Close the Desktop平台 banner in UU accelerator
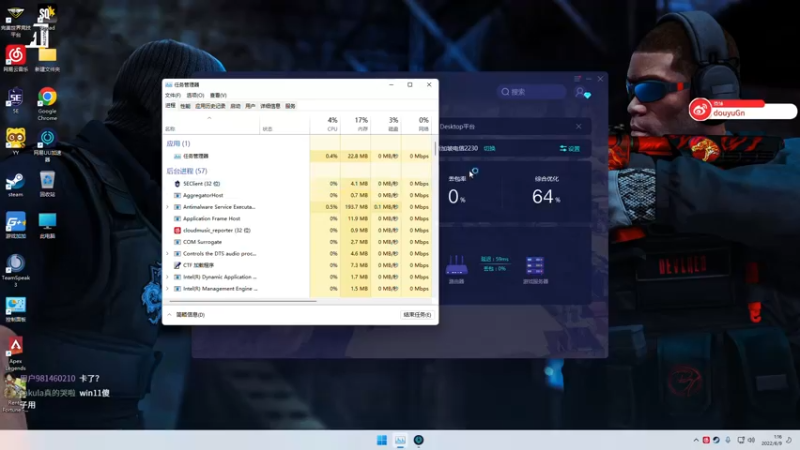800x450 pixels. [579, 127]
